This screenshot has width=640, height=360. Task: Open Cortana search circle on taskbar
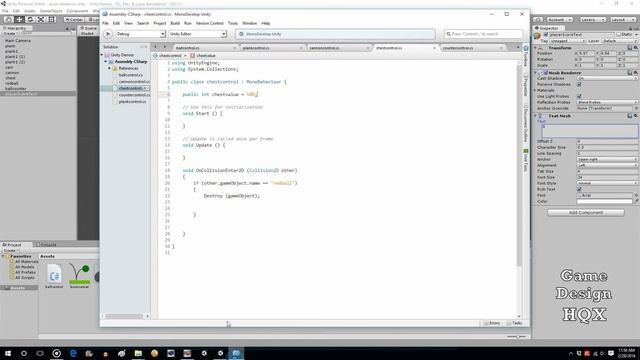(24, 353)
